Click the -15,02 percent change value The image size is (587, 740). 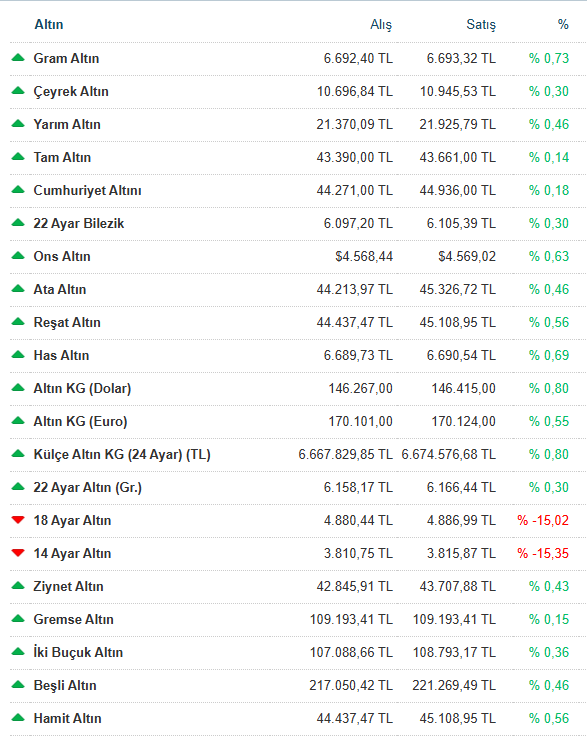pyautogui.click(x=543, y=521)
